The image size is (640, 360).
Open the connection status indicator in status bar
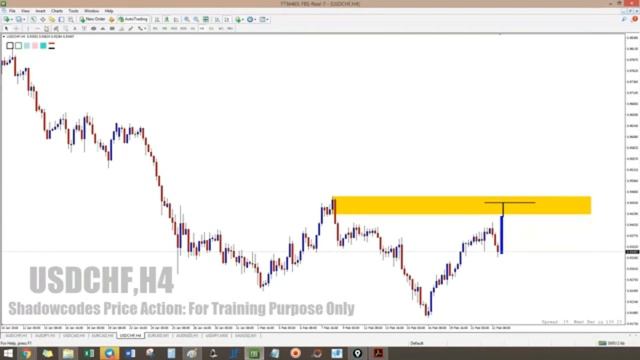tap(611, 343)
